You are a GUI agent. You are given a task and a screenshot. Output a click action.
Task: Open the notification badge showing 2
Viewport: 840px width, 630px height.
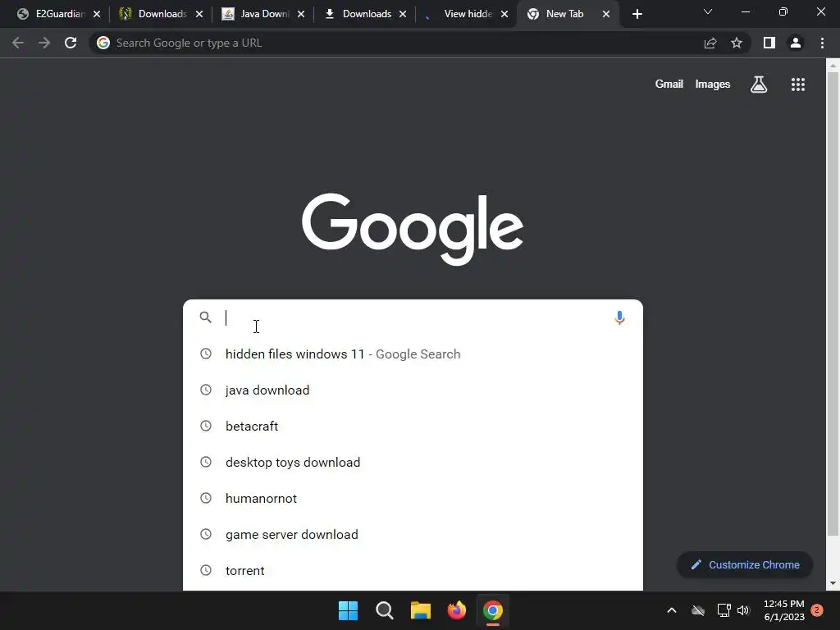[x=817, y=609]
